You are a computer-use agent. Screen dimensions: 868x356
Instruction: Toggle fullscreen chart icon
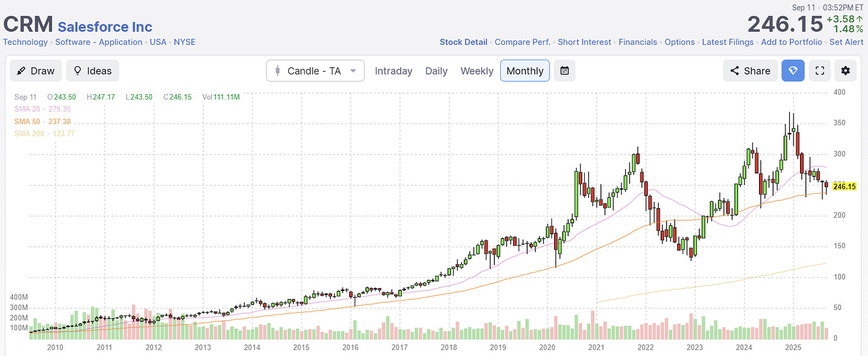pos(820,71)
